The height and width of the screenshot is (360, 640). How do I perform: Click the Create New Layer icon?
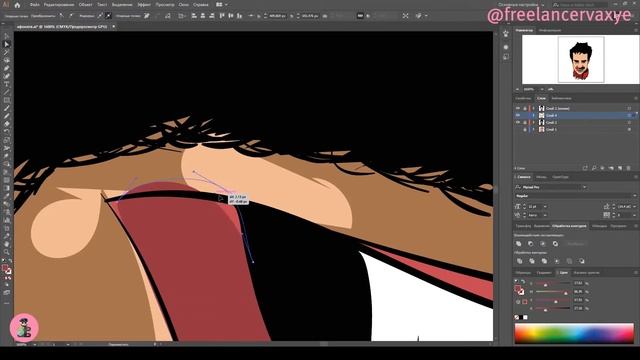tap(620, 168)
